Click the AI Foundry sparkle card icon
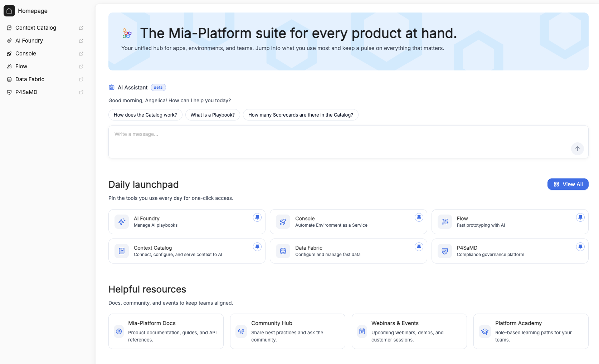The image size is (599, 364). click(122, 222)
